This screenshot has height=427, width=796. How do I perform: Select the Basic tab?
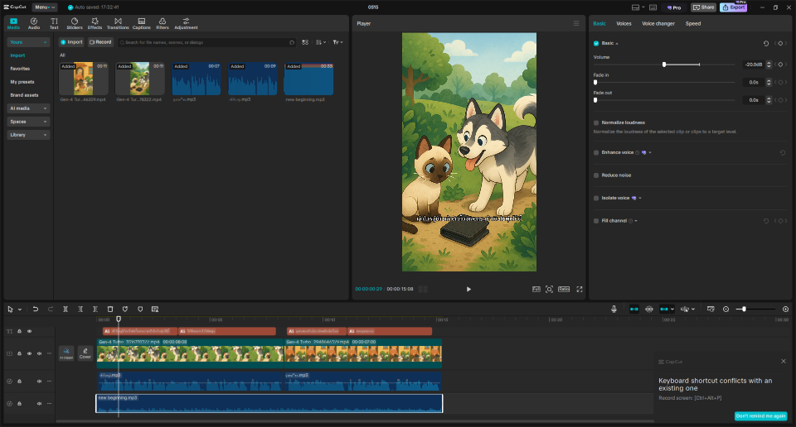tap(600, 23)
